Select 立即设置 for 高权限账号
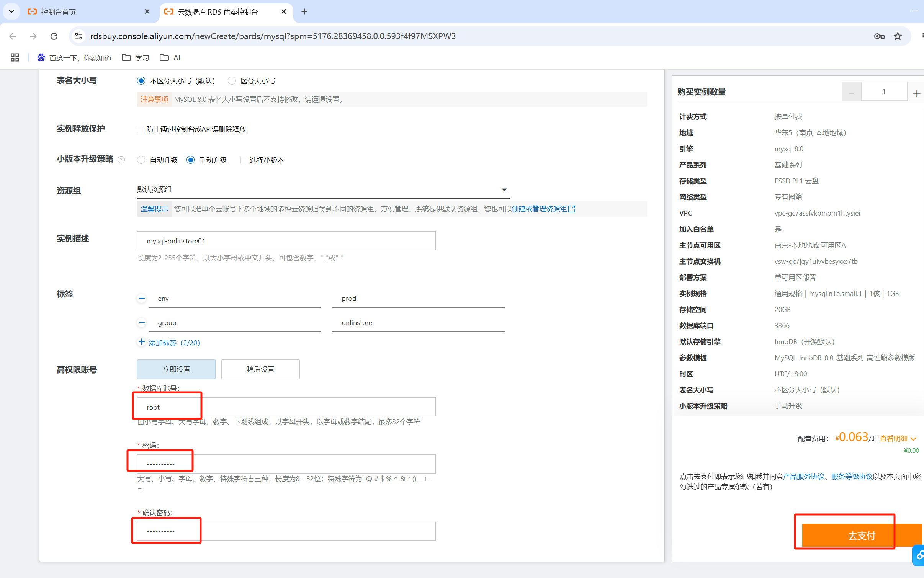The width and height of the screenshot is (924, 578). [176, 369]
